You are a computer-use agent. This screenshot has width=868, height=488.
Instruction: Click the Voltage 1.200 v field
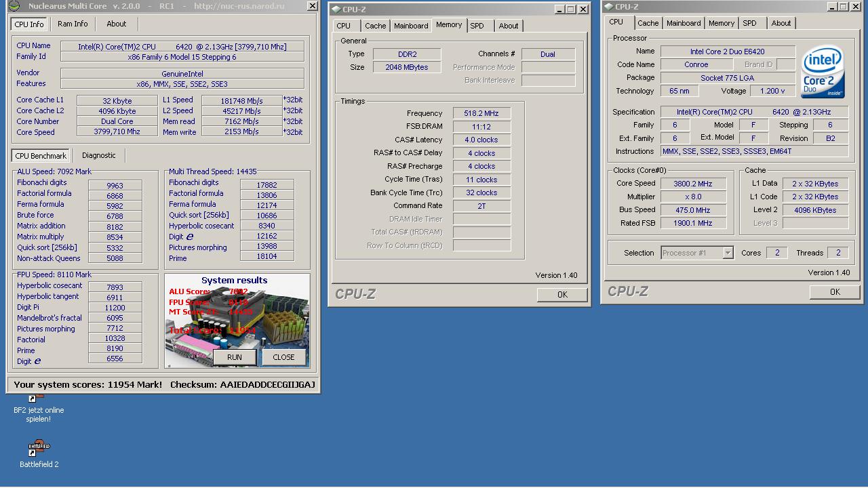tap(772, 91)
